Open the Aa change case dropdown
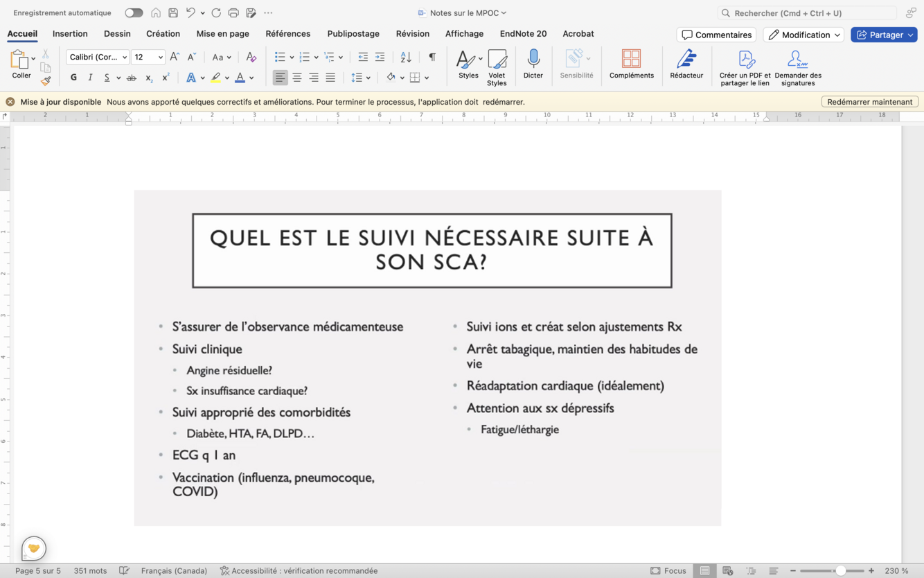 pos(222,57)
